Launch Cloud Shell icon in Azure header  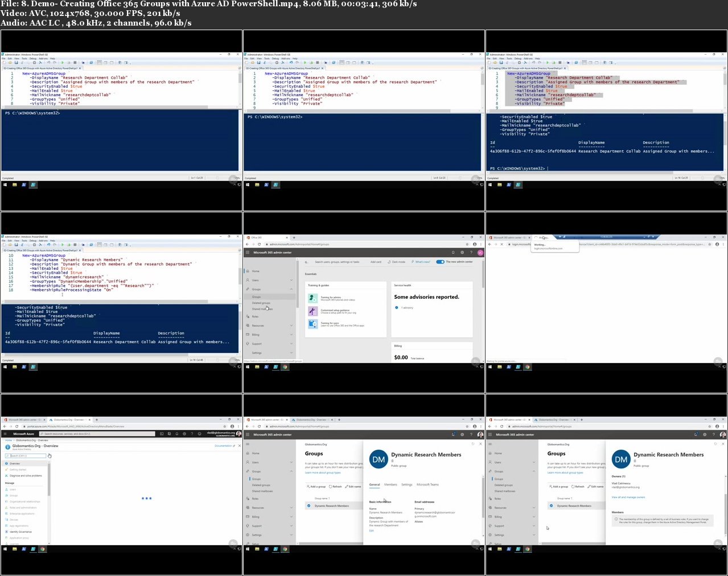(x=162, y=434)
